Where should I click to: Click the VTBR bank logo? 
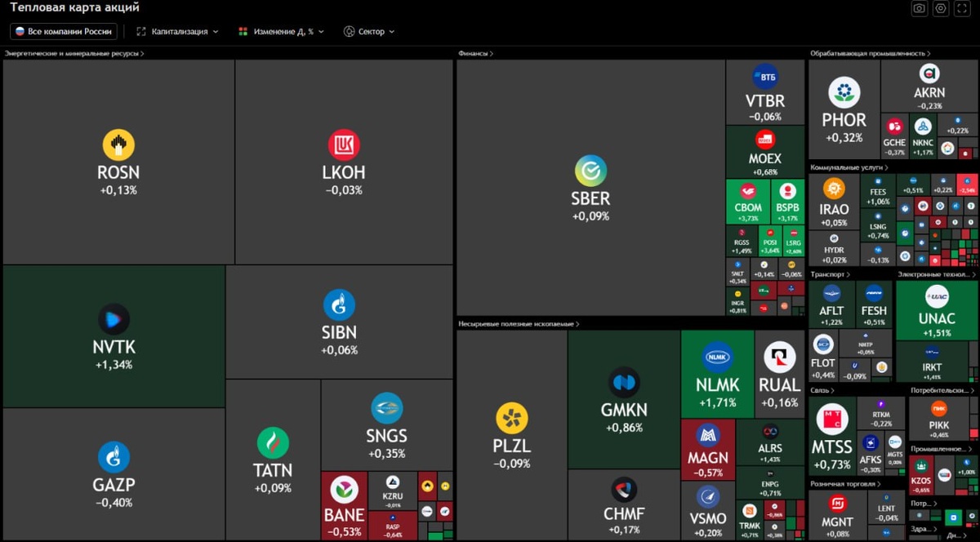pyautogui.click(x=765, y=77)
